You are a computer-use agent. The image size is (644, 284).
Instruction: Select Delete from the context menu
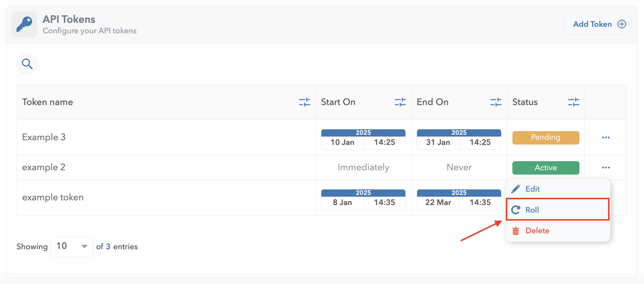click(537, 231)
